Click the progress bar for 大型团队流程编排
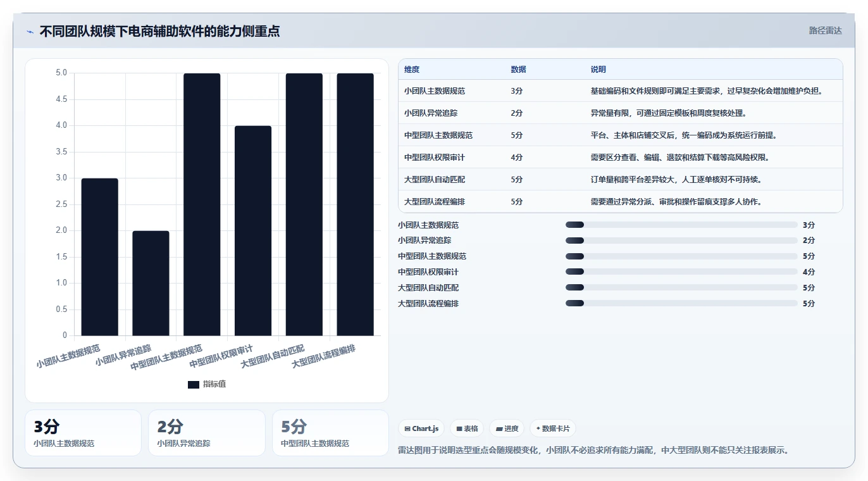Screen dimensions: 868x481 click(681, 303)
